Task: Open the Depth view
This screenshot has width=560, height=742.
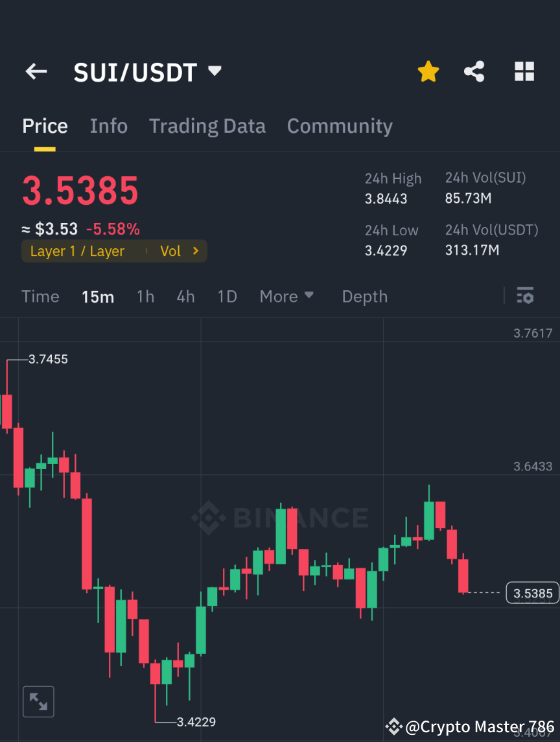Action: [364, 296]
